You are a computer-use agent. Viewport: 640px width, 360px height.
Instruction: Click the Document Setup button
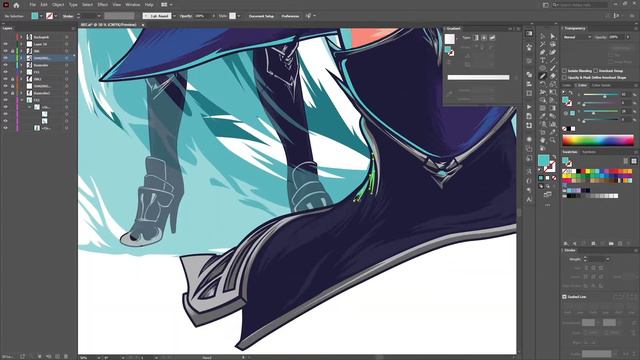261,16
